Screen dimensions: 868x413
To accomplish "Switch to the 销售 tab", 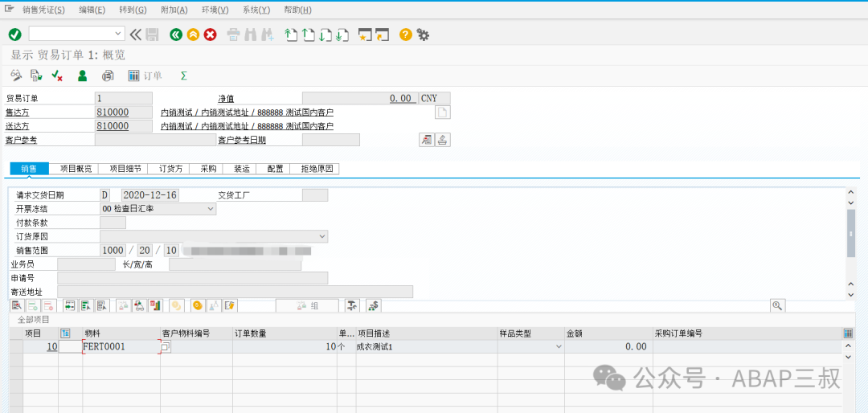I will 30,169.
